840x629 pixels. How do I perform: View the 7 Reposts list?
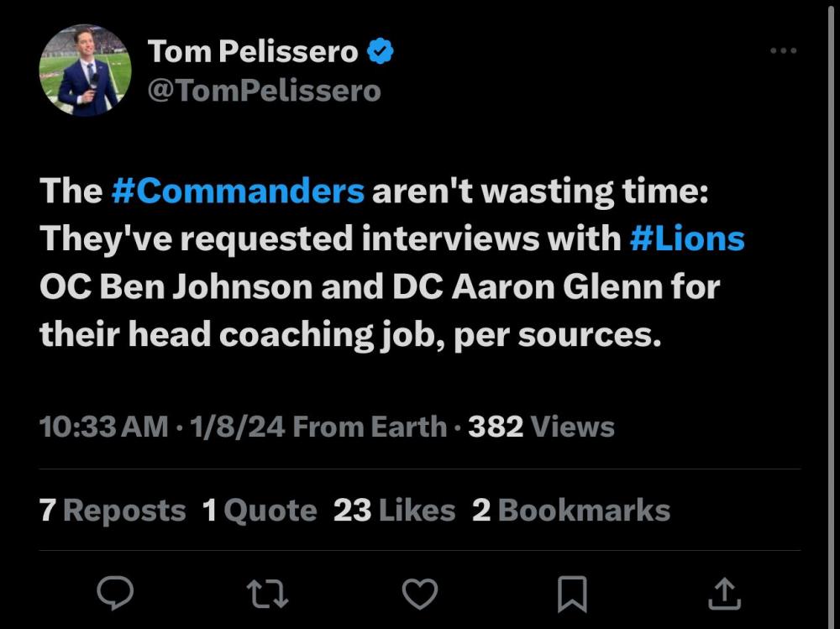tap(113, 511)
